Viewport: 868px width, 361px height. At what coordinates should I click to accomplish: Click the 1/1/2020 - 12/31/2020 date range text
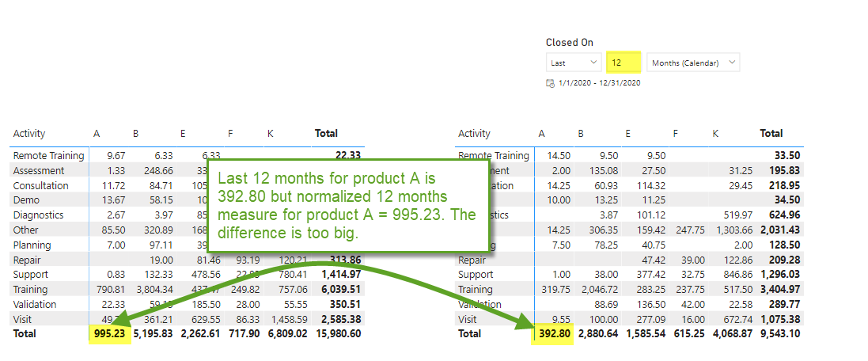coord(600,83)
